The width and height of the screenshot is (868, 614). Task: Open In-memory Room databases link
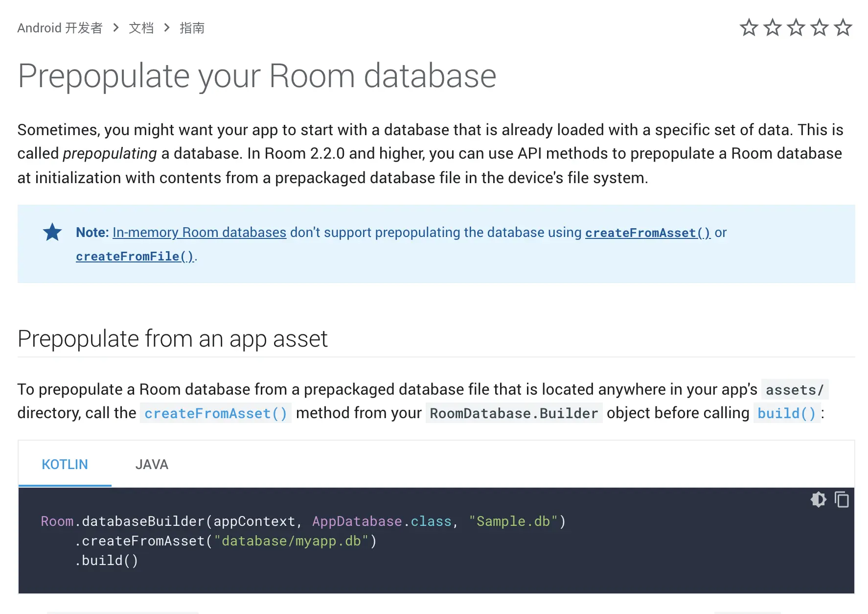(x=199, y=233)
